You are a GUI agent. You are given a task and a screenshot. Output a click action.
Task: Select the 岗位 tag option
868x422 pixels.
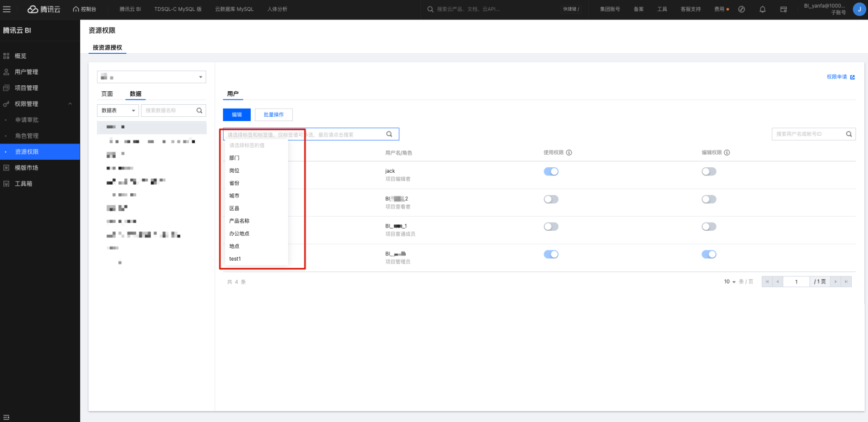256,171
